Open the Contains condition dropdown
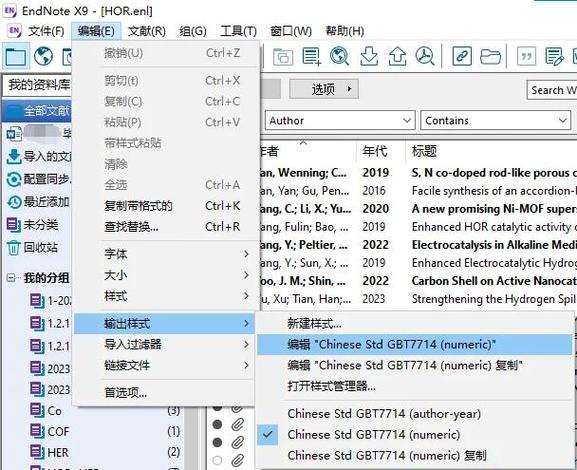This screenshot has width=577, height=470. [495, 120]
